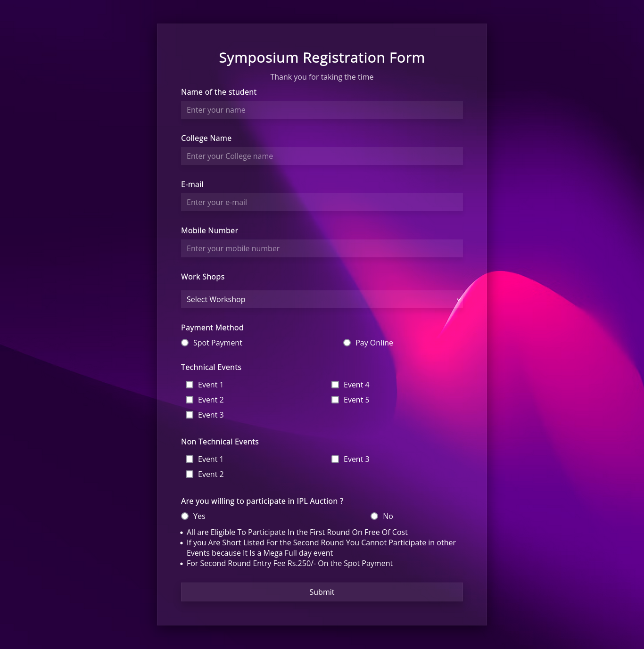644x649 pixels.
Task: Click the Symposium Registration Form heading
Action: click(x=322, y=58)
